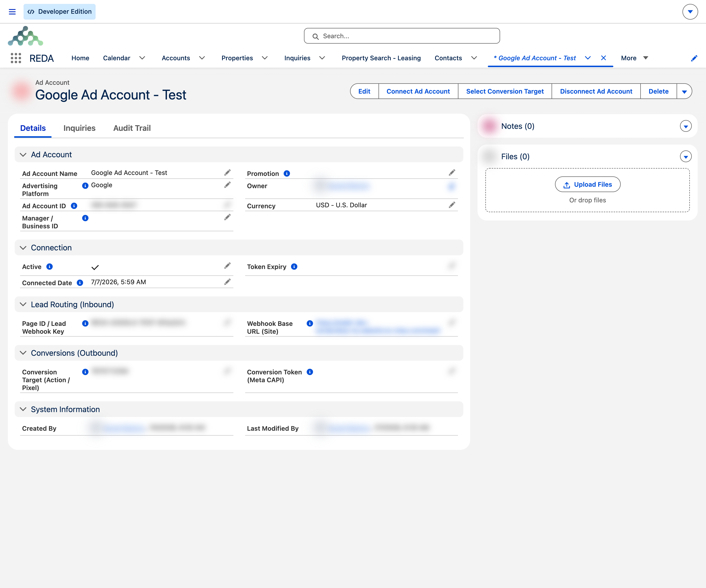Click Disconnect Ad Account button
Screen dimensions: 706x588
point(596,91)
